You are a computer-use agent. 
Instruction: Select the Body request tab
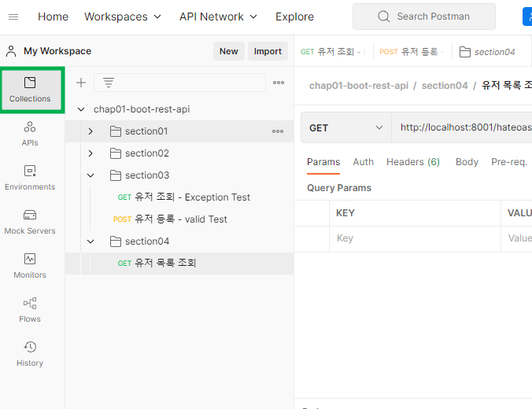[x=467, y=162]
